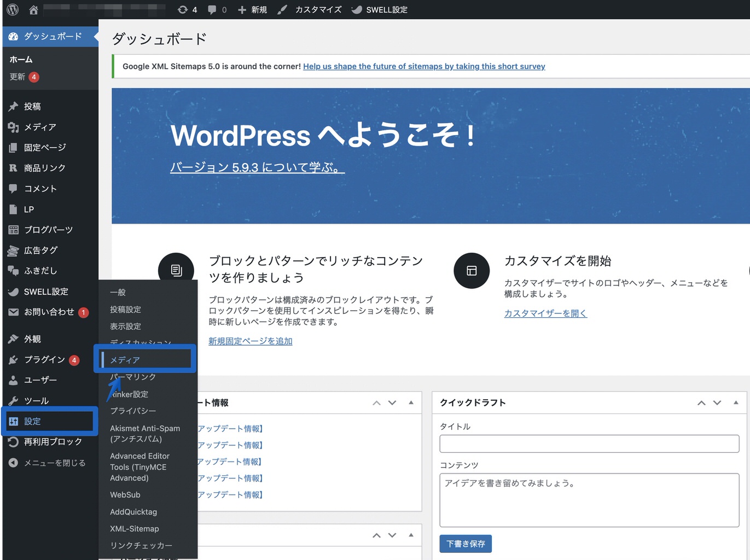
Task: Click the 広告タグ icon
Action: tap(13, 250)
